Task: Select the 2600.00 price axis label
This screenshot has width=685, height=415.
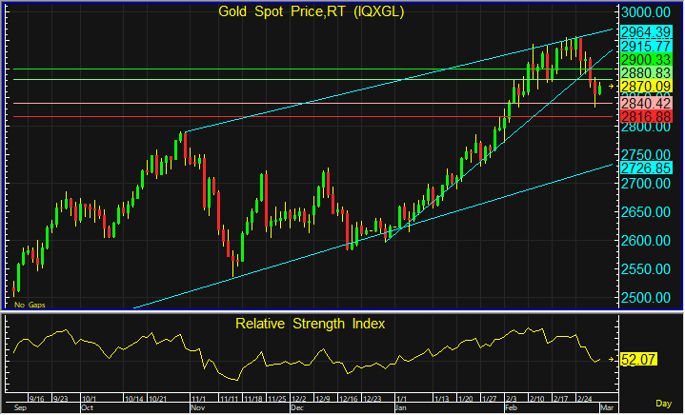Action: 646,241
